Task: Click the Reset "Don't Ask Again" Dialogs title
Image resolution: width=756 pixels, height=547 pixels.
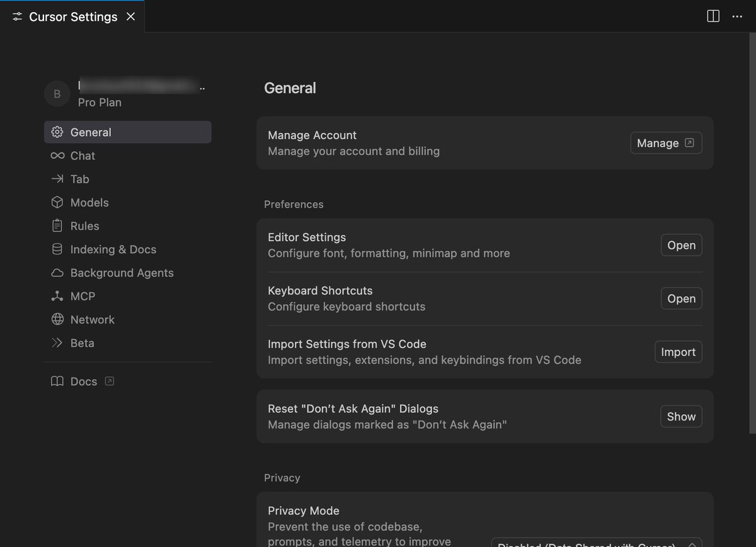Action: (x=353, y=409)
